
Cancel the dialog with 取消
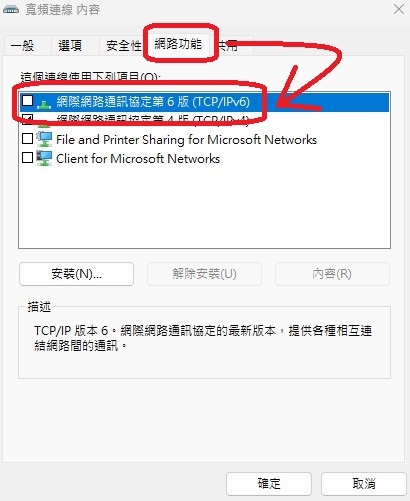364,483
